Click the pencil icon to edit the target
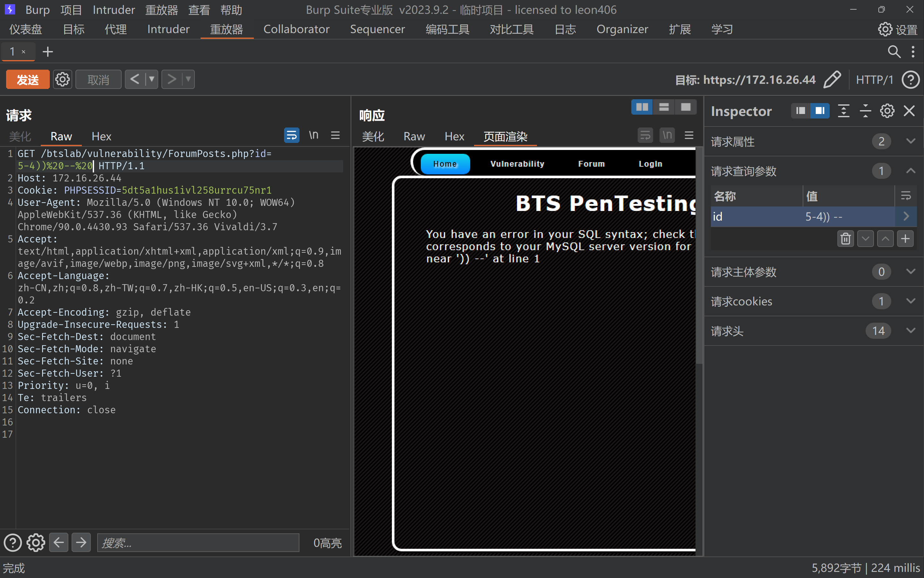 click(832, 80)
